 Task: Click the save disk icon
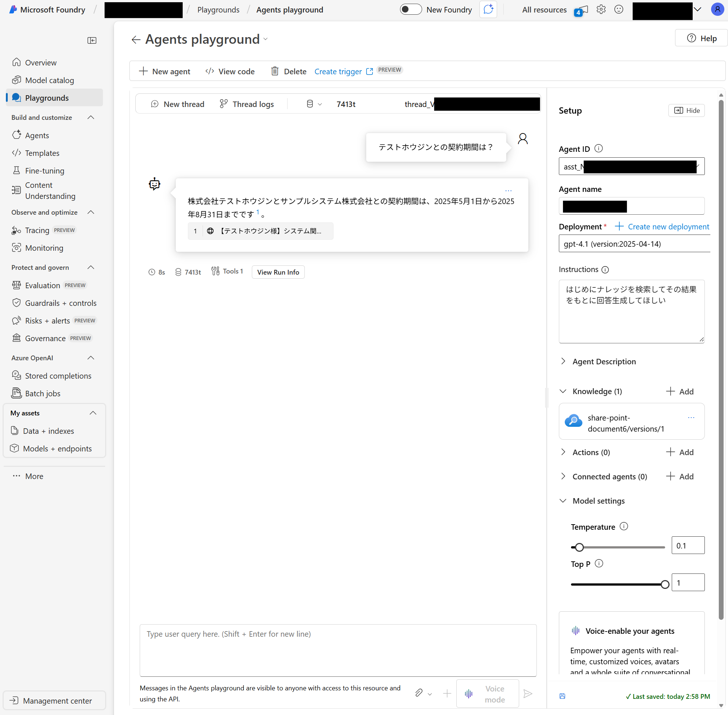click(x=562, y=696)
